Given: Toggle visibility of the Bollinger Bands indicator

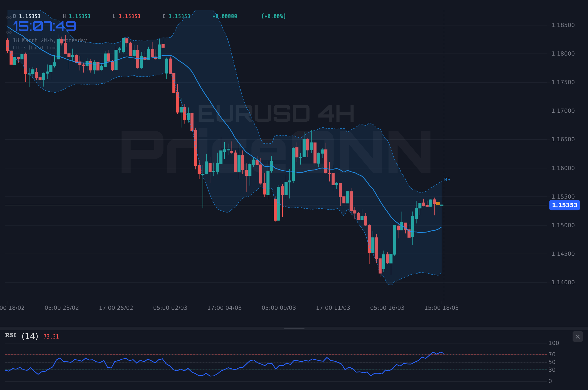Looking at the screenshot, I should 9,32.
